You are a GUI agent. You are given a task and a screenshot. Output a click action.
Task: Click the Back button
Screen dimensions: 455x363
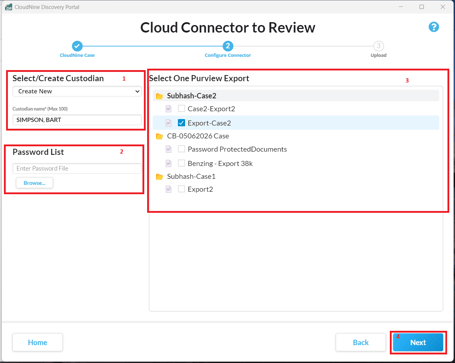361,342
